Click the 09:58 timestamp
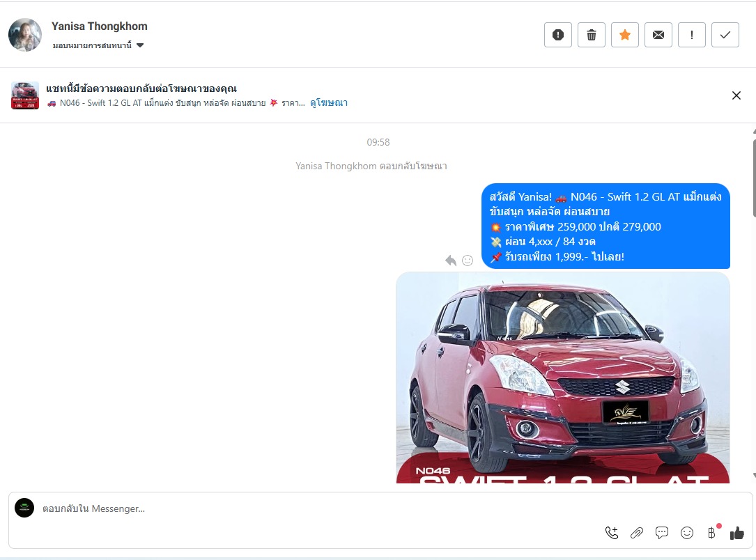 click(x=378, y=142)
